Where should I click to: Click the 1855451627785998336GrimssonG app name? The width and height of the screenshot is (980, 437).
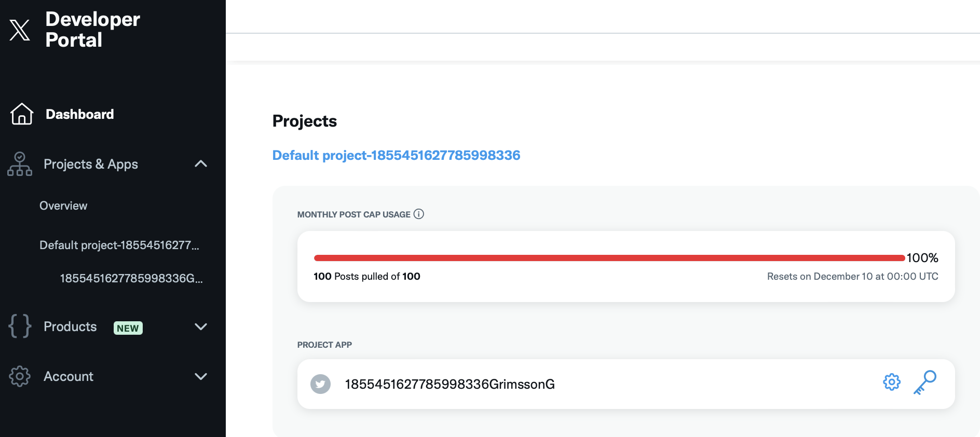tap(450, 384)
